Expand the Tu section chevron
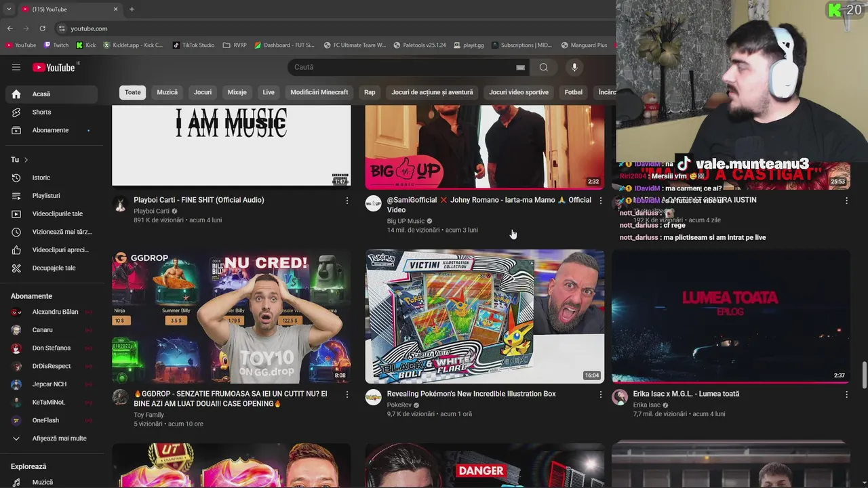This screenshot has width=868, height=488. point(26,160)
